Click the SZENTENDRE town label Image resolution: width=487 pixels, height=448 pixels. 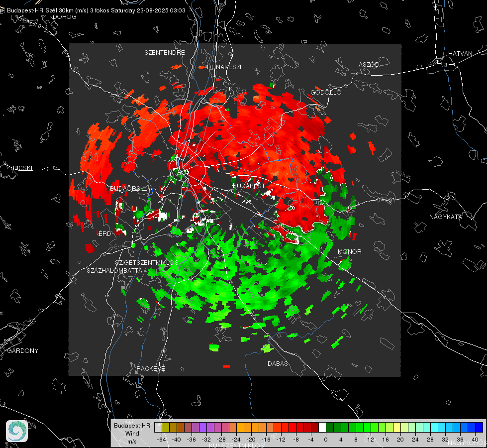pyautogui.click(x=165, y=53)
